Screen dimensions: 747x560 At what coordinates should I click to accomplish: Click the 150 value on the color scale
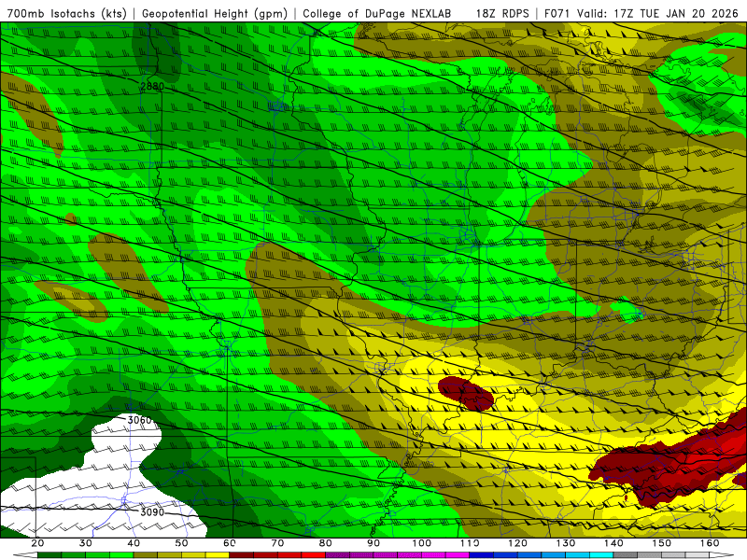(x=662, y=543)
